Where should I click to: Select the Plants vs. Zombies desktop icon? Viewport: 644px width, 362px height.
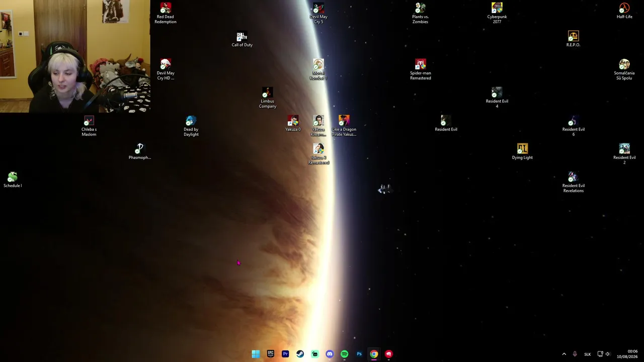(x=420, y=13)
